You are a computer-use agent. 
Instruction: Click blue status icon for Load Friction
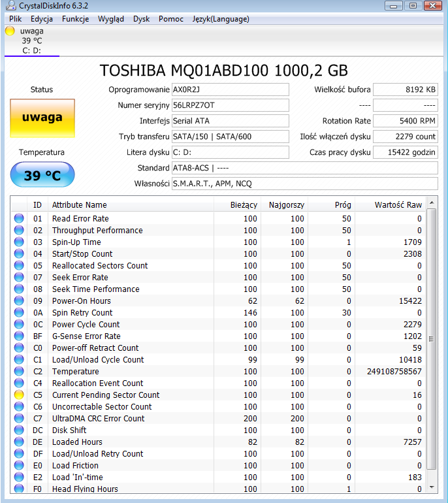pos(19,465)
